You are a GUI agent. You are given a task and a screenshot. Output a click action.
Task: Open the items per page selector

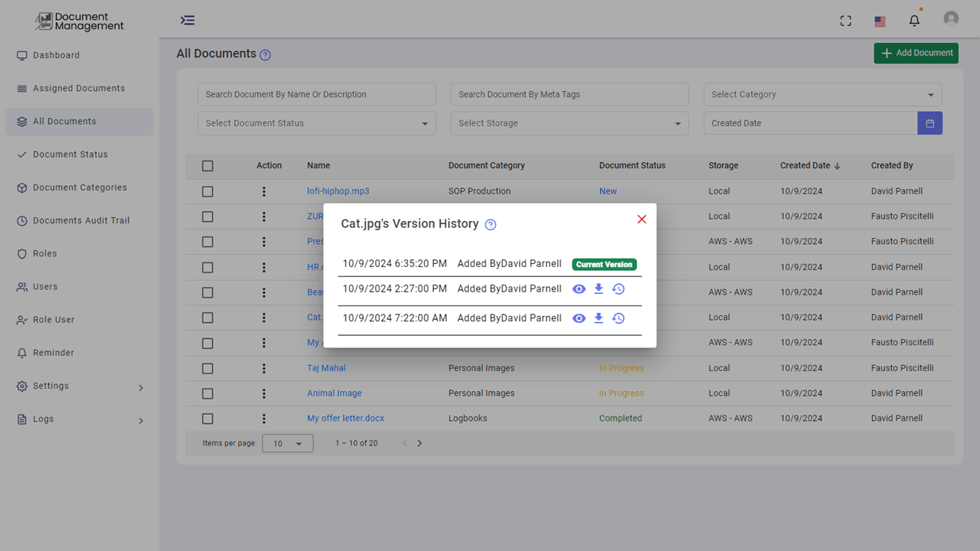point(287,443)
